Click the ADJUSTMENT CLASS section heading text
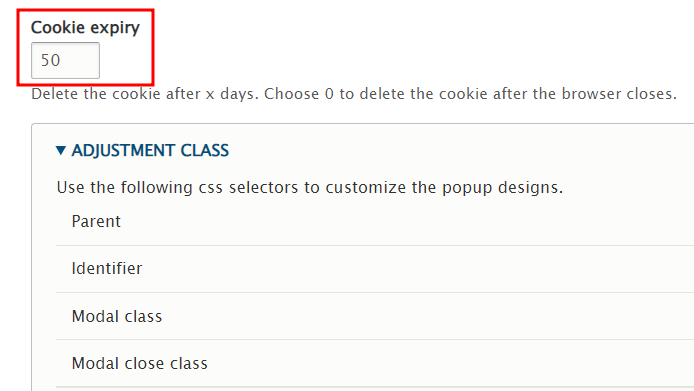Screen dimensions: 694x391 pos(150,151)
